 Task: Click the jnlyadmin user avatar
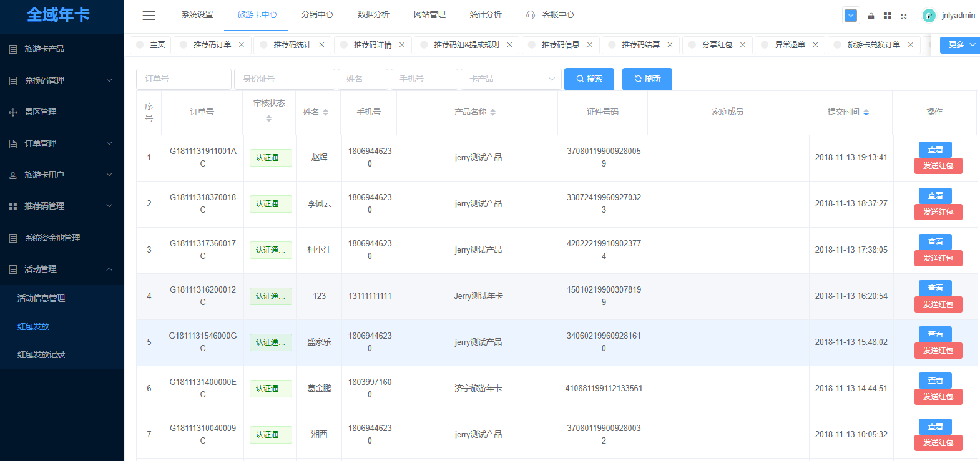tap(929, 16)
